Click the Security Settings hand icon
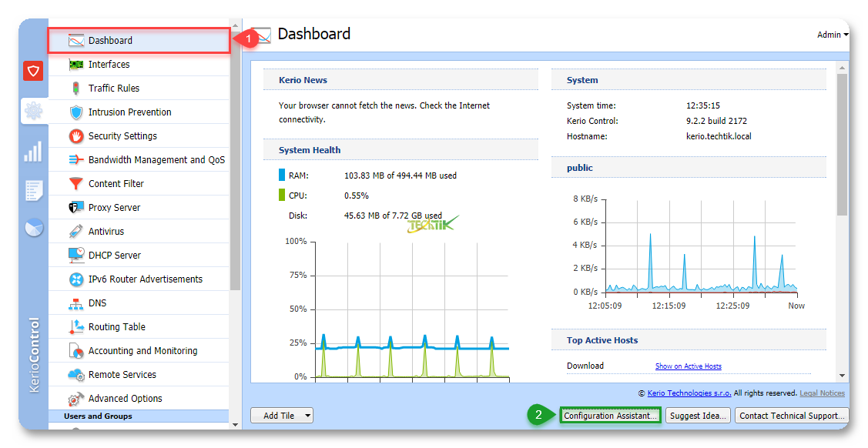Viewport: 868px width, 448px height. click(x=76, y=136)
